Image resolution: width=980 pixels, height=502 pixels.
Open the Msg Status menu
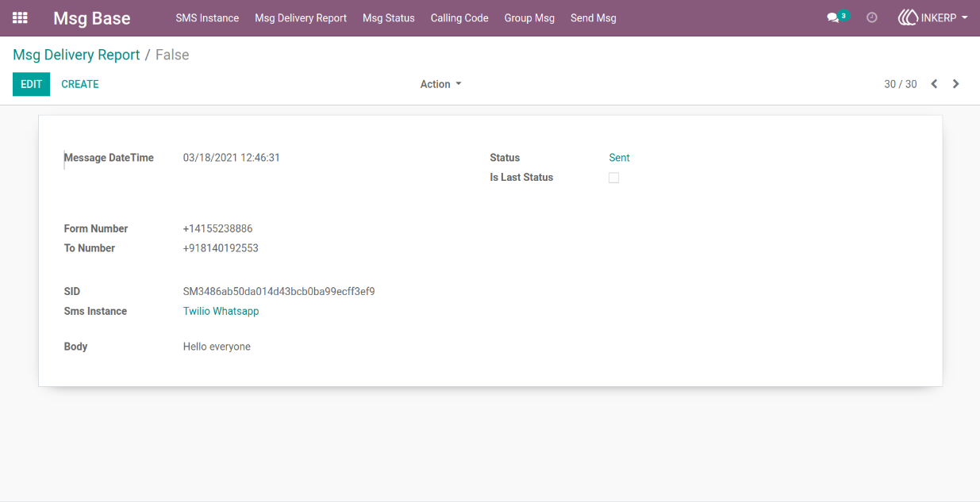(x=389, y=18)
